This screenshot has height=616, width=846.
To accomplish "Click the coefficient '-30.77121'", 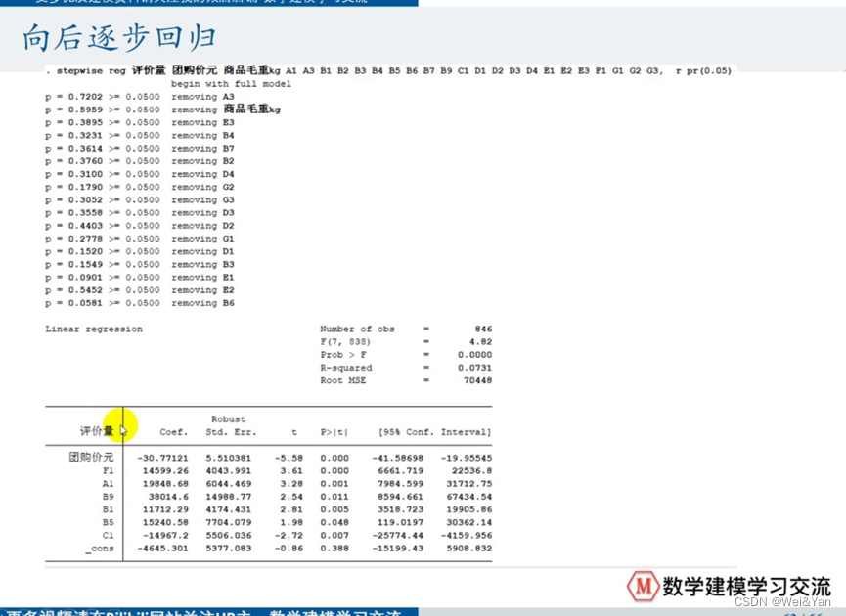I will (x=162, y=458).
